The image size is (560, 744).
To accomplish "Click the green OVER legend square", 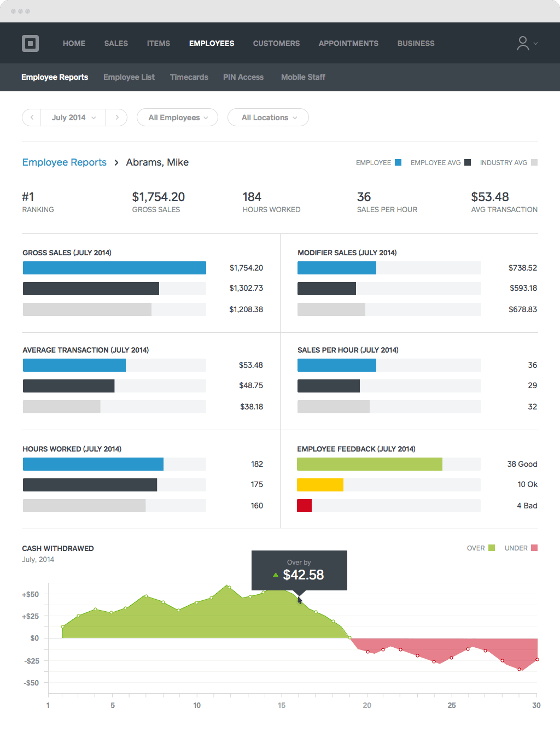I will pyautogui.click(x=491, y=548).
